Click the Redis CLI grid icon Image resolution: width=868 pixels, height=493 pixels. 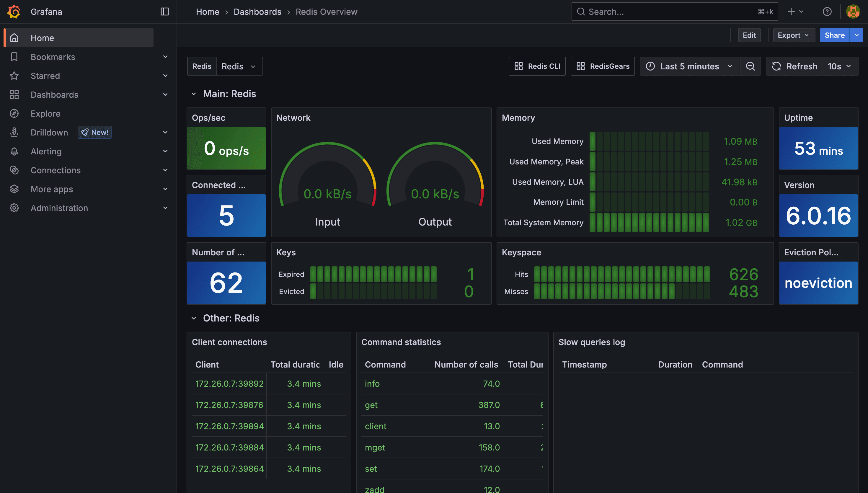(x=519, y=66)
